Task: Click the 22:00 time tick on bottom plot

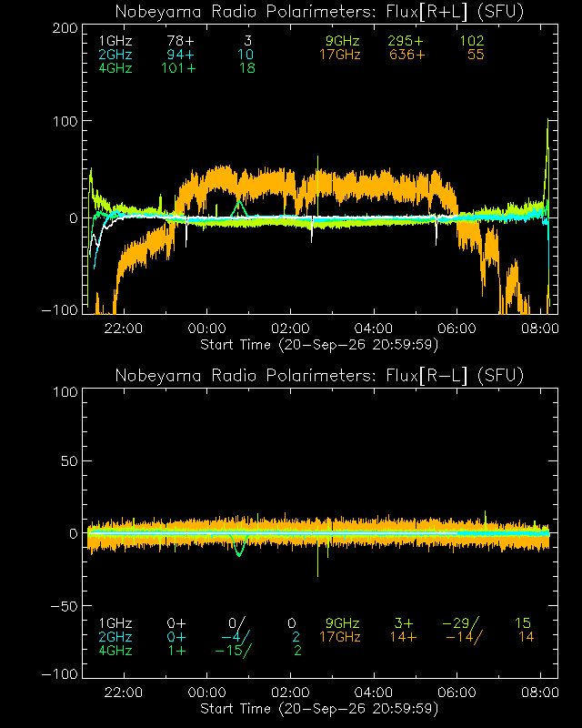Action: pyautogui.click(x=124, y=693)
